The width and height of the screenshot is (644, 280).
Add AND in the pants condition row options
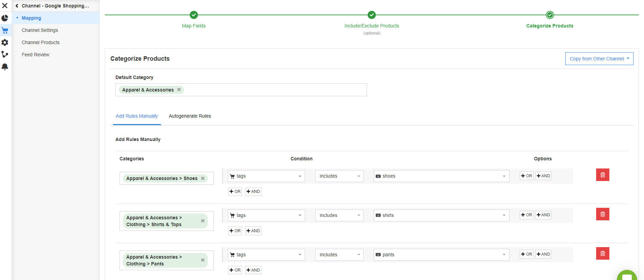pos(543,254)
